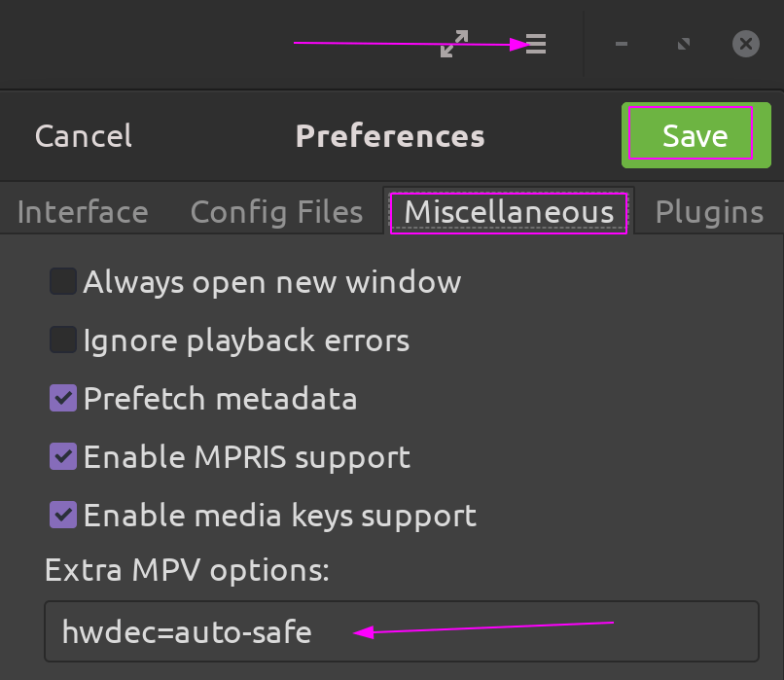Select the hwdec=auto-safe text
Image resolution: width=784 pixels, height=680 pixels.
pos(187,631)
